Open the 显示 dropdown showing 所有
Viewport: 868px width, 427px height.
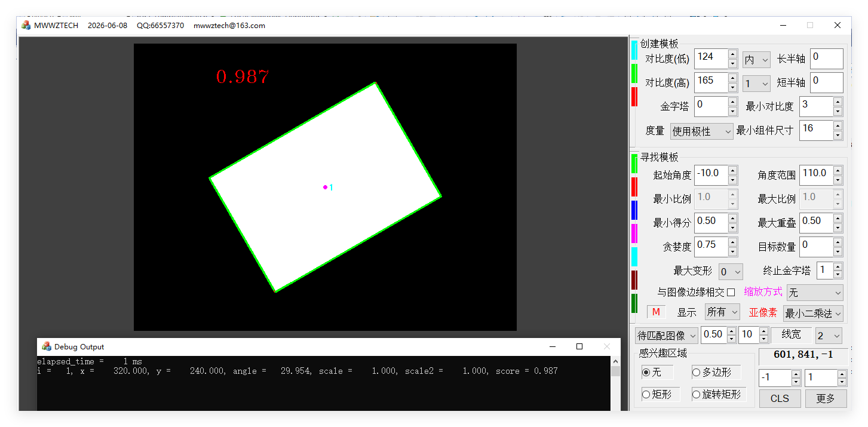pyautogui.click(x=722, y=312)
